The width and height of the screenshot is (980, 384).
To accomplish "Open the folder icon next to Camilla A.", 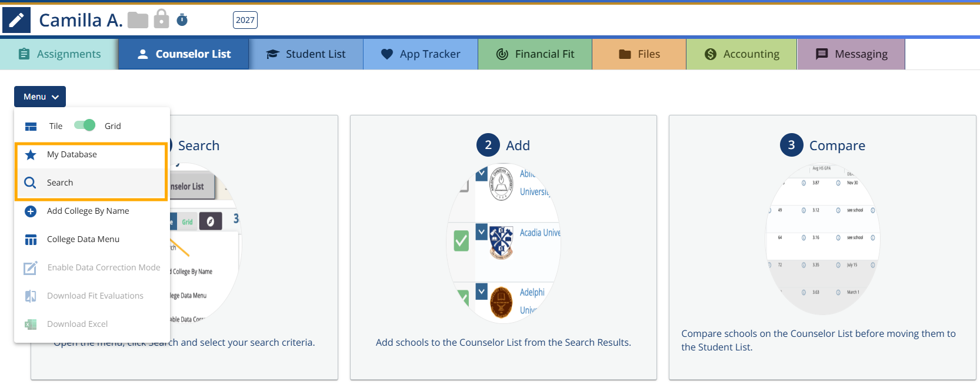I will 138,21.
